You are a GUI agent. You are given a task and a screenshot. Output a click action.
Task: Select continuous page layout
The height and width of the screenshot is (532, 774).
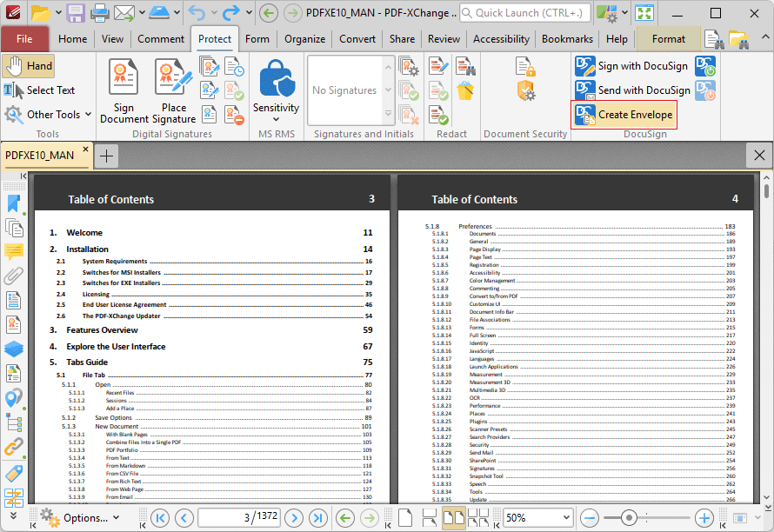click(x=430, y=518)
